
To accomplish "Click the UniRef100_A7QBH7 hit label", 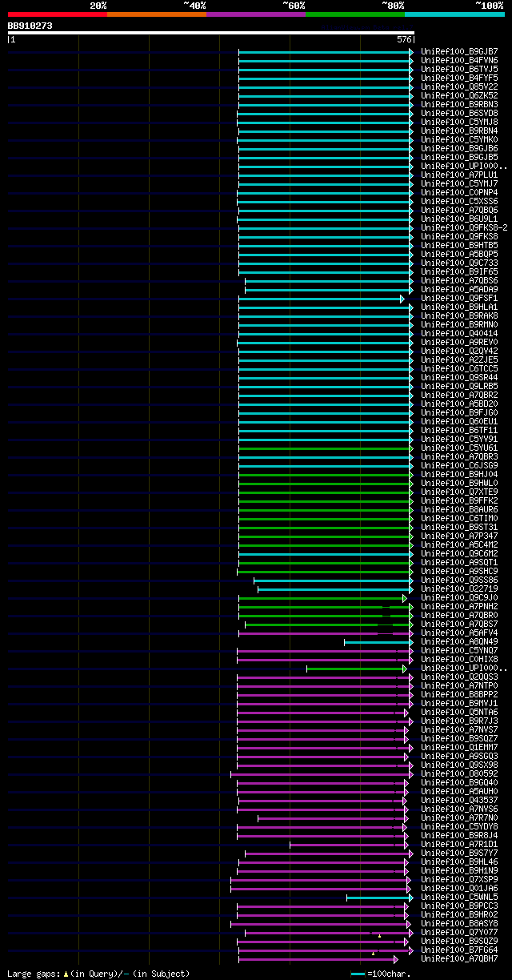I will pyautogui.click(x=459, y=958).
